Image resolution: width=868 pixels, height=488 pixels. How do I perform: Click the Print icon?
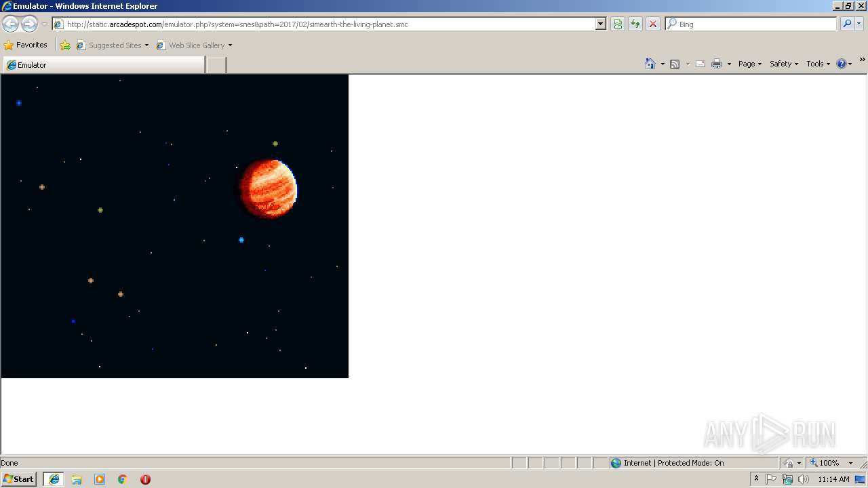[x=717, y=64]
